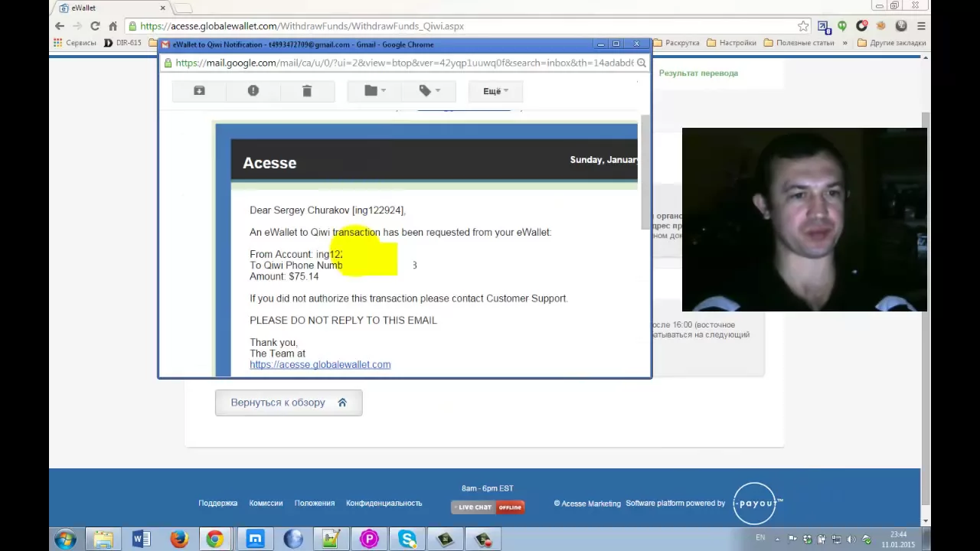980x551 pixels.
Task: Open the Ещё more-actions dropdown
Action: [x=495, y=91]
